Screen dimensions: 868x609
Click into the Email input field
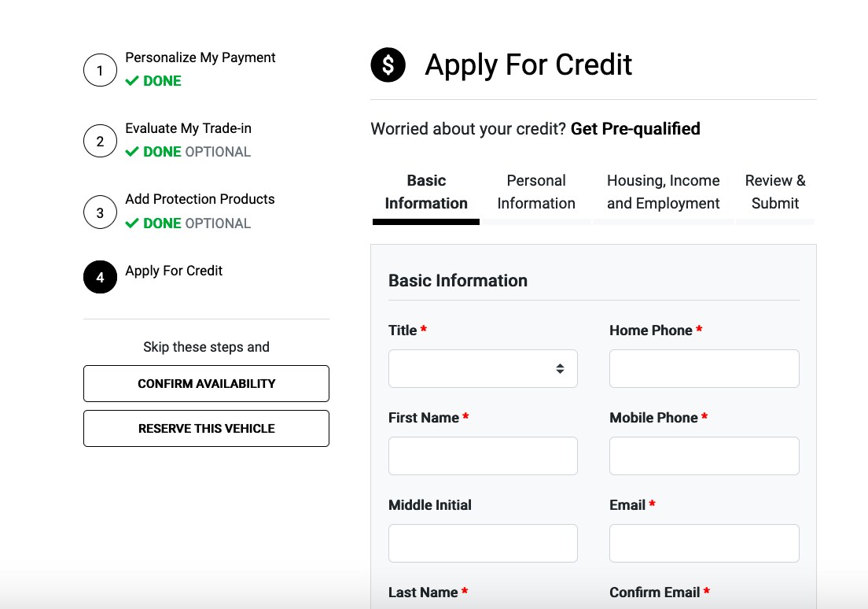(704, 543)
